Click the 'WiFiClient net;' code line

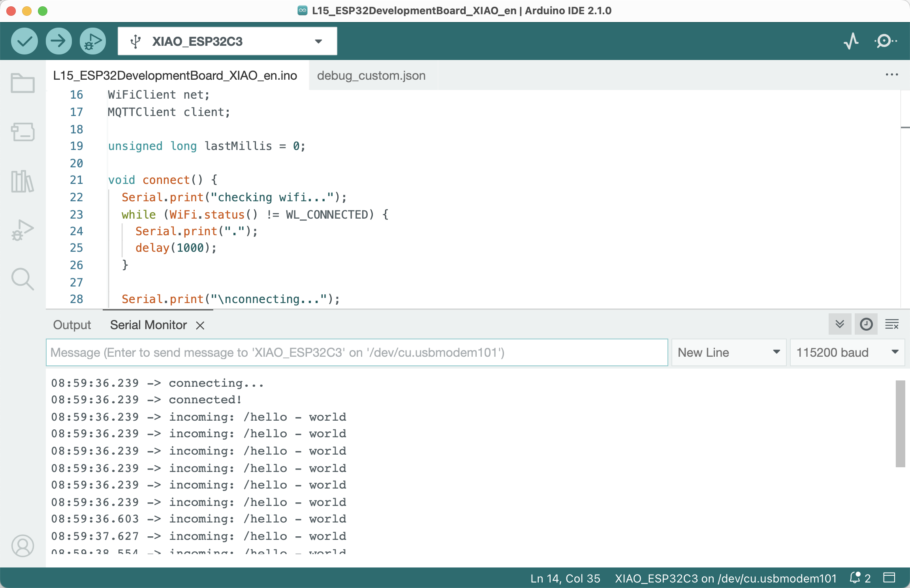[159, 95]
